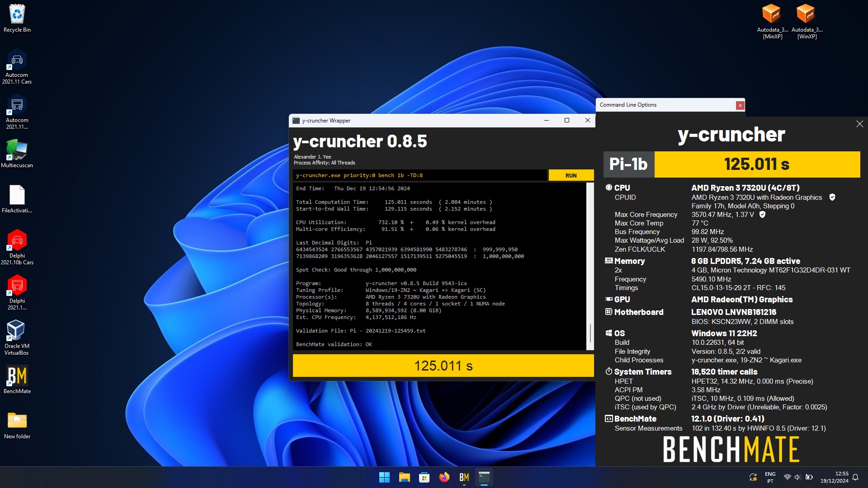
Task: Click the AMD Ryzen 3 7320U (4C/8T) value
Action: [x=745, y=188]
